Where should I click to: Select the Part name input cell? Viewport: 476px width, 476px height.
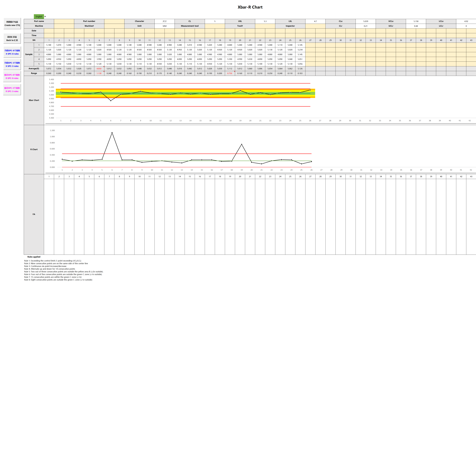coord(64,21)
